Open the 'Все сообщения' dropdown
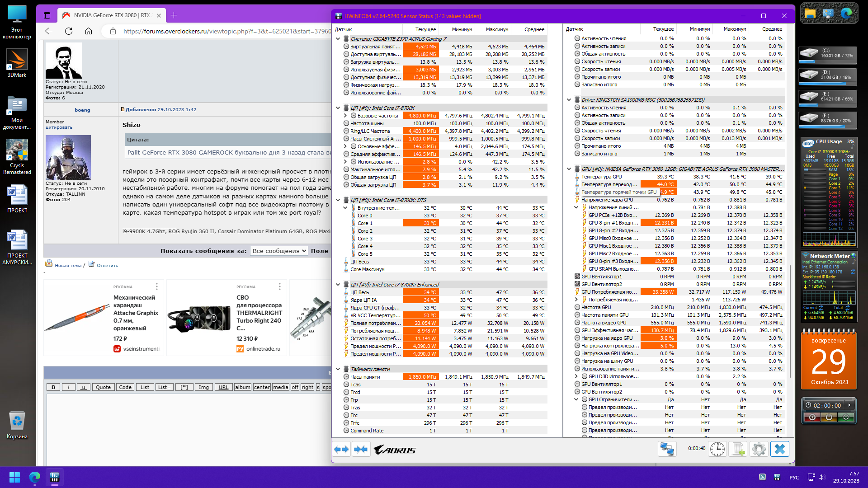Viewport: 868px width, 488px height. tap(279, 251)
